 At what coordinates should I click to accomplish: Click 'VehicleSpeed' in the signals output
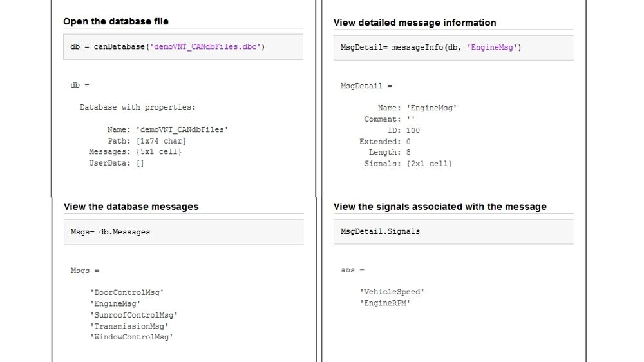click(392, 292)
